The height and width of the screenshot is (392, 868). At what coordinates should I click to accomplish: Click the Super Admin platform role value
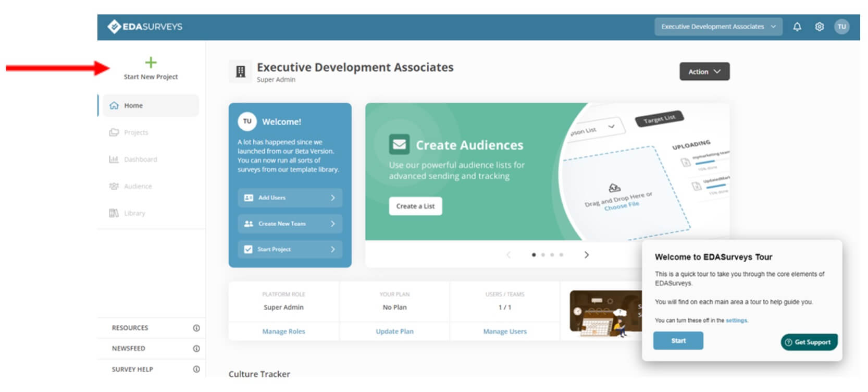(x=283, y=308)
